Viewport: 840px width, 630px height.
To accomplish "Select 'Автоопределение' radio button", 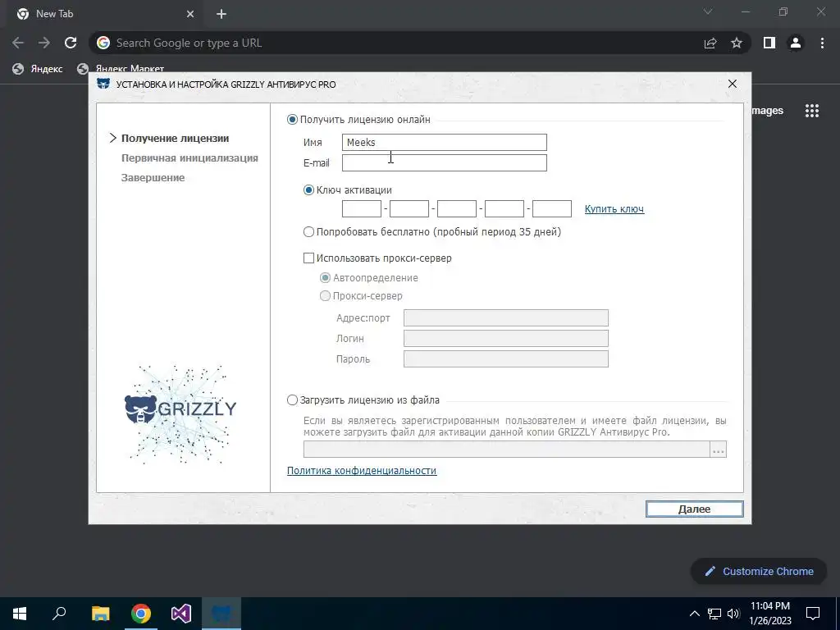I will tap(325, 278).
